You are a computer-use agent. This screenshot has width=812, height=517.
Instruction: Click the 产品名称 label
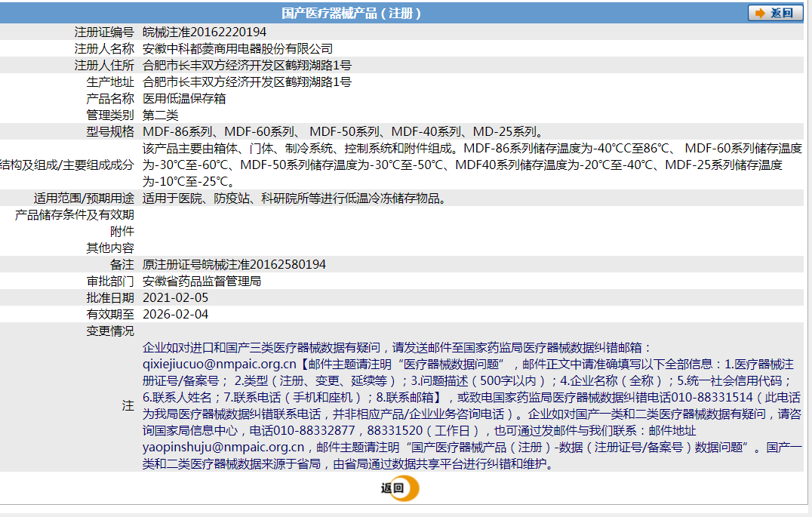pyautogui.click(x=110, y=98)
